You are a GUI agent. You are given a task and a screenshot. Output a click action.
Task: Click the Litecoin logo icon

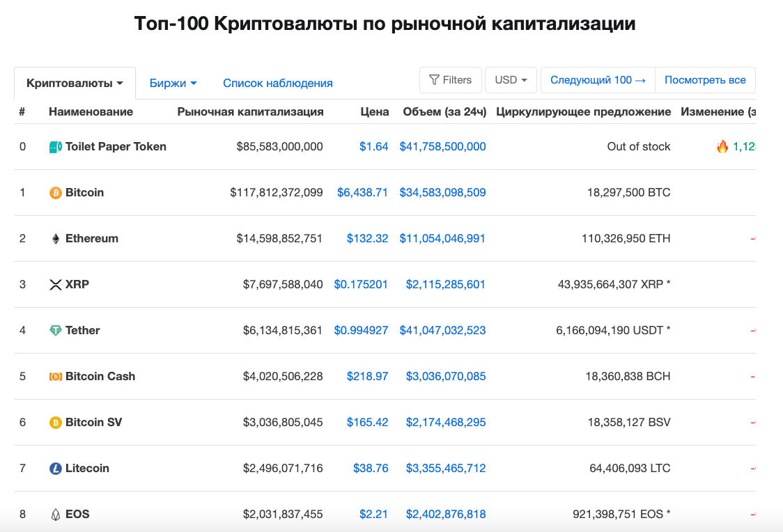pos(56,469)
